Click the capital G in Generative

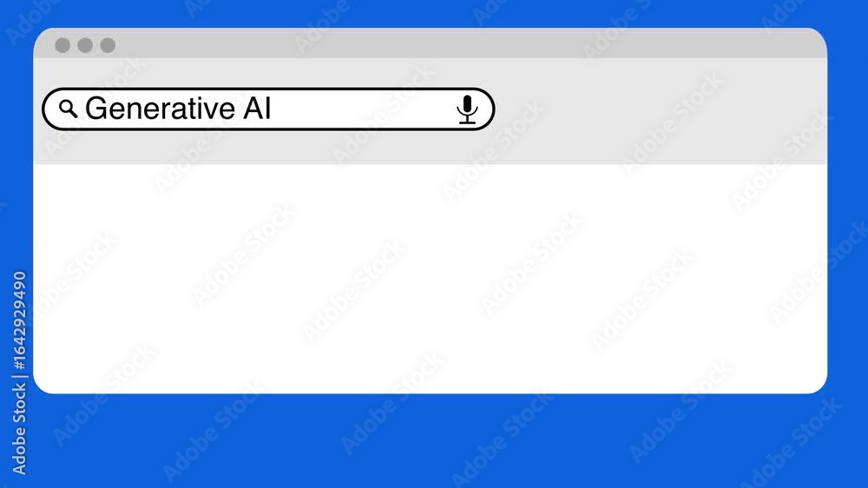95,108
